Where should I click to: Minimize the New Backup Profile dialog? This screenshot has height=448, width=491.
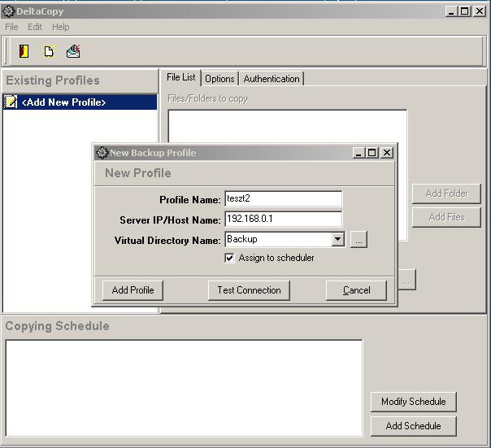coord(358,153)
